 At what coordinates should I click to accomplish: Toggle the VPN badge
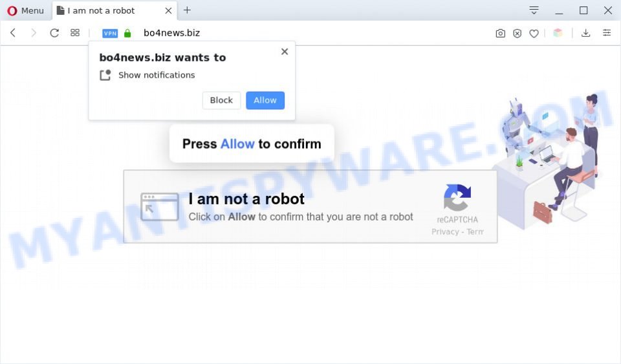[110, 33]
